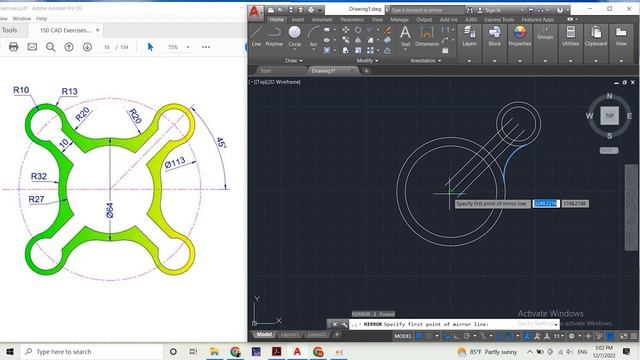Open the Clipboard panel button
This screenshot has width=640, height=360.
click(x=596, y=36)
